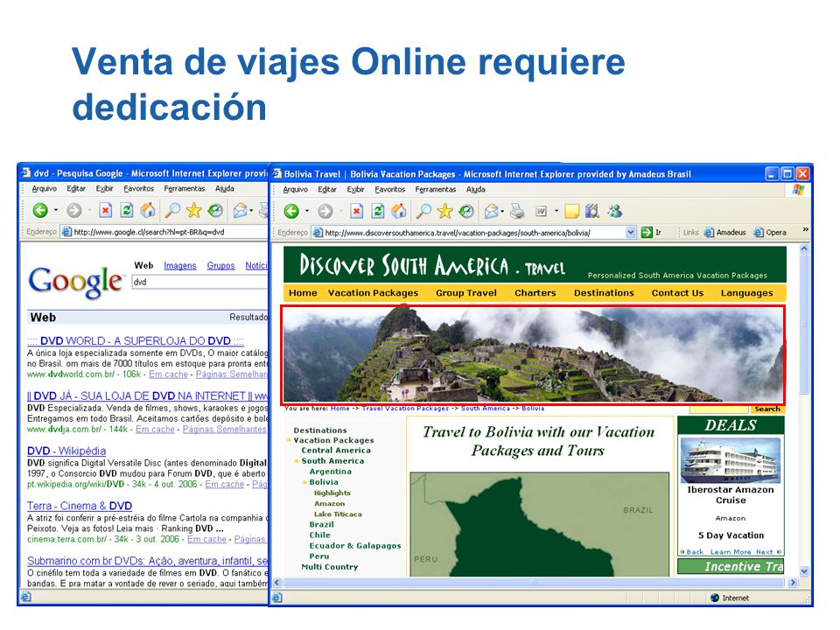Click the site Search button
Screen dimensions: 840x630
coord(767,409)
